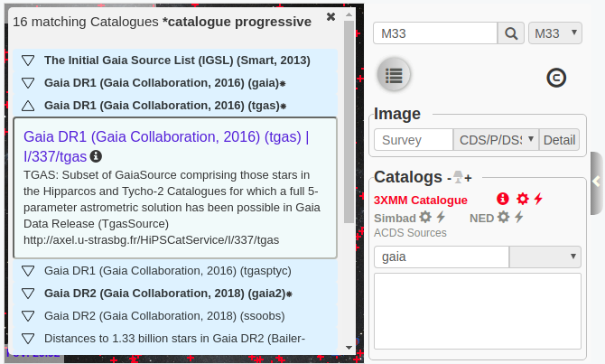Expand the Gaia DR2 (gaia2) entry
This screenshot has width=605, height=364.
coord(28,294)
